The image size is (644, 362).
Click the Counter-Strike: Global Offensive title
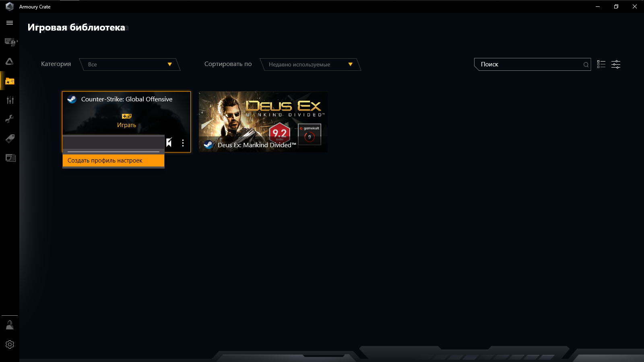127,99
